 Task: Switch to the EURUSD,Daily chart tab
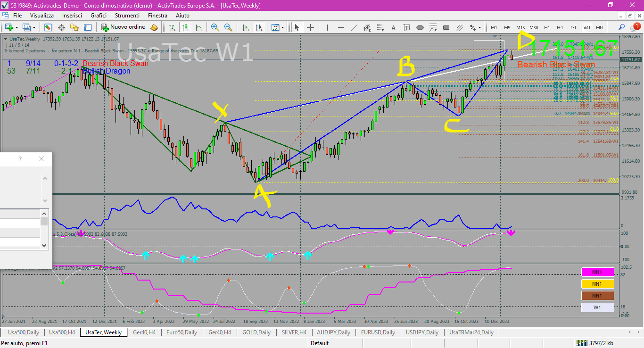click(378, 332)
